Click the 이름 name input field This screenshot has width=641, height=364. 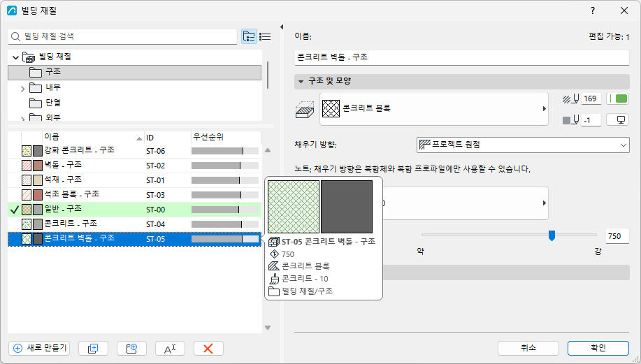point(461,57)
